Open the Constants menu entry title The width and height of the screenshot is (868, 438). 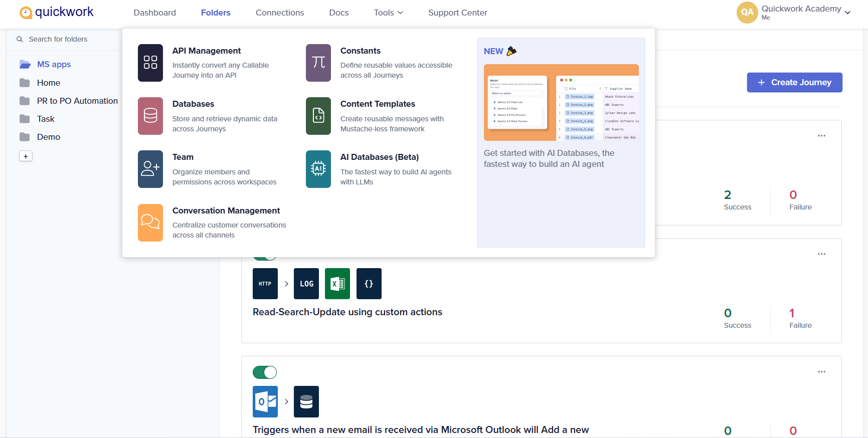361,51
